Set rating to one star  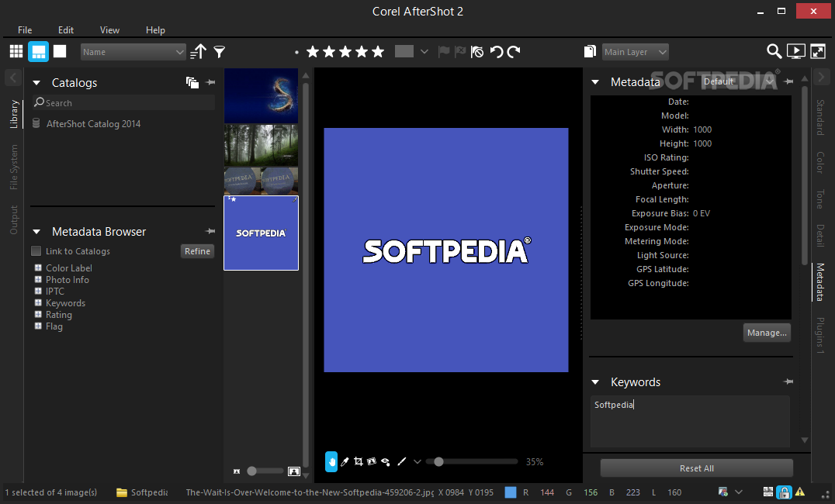click(313, 52)
